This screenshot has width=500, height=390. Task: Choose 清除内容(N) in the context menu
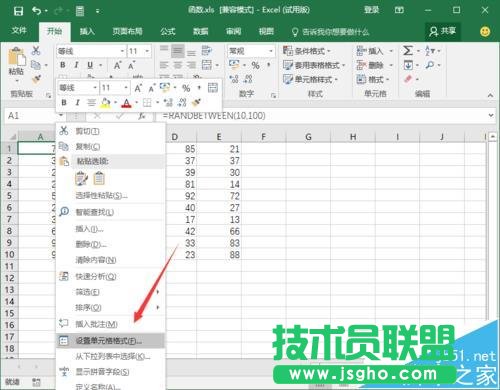pos(111,260)
